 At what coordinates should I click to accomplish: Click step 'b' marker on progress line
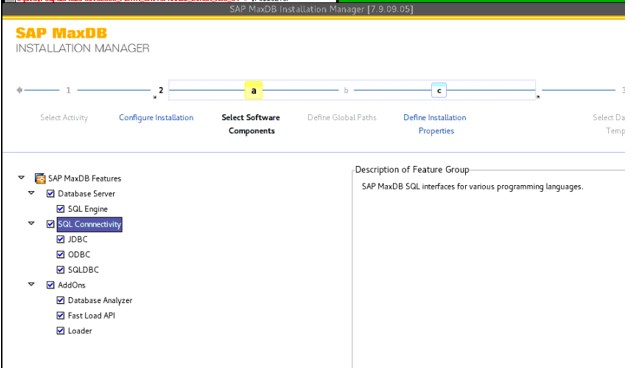coord(346,91)
